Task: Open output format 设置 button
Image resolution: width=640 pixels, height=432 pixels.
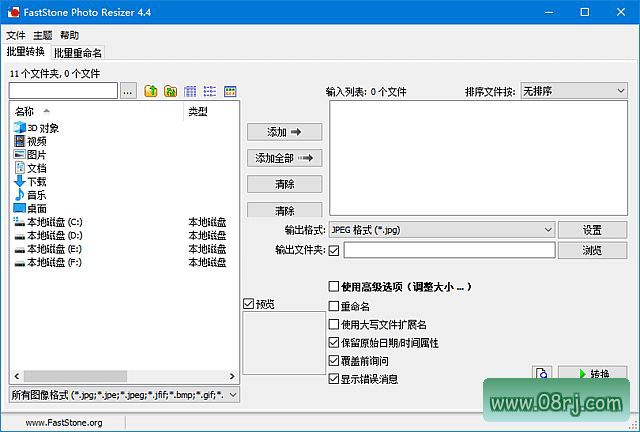Action: 592,230
